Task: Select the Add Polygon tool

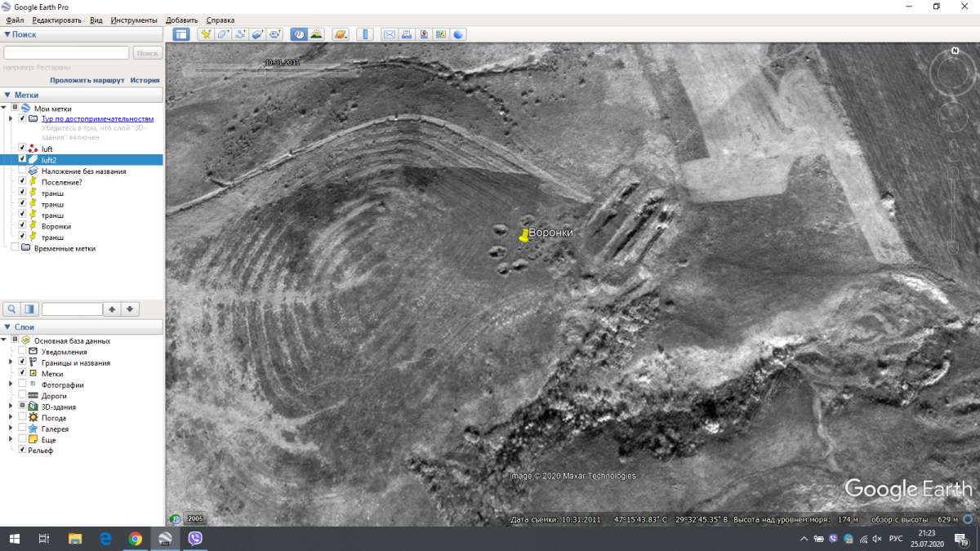Action: (223, 34)
